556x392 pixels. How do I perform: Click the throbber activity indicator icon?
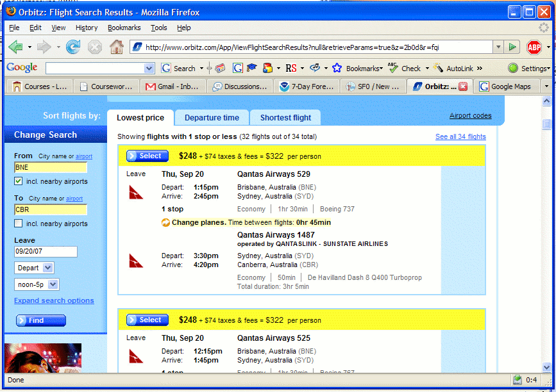[x=544, y=28]
